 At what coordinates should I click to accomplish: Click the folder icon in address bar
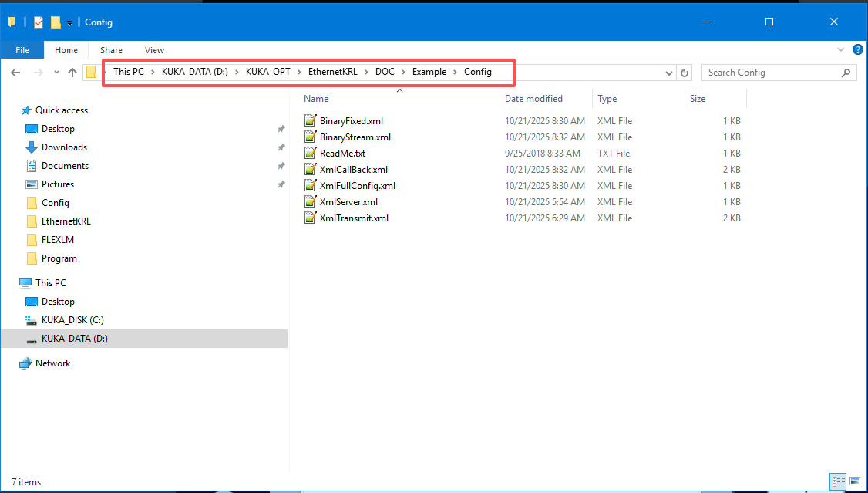coord(91,72)
